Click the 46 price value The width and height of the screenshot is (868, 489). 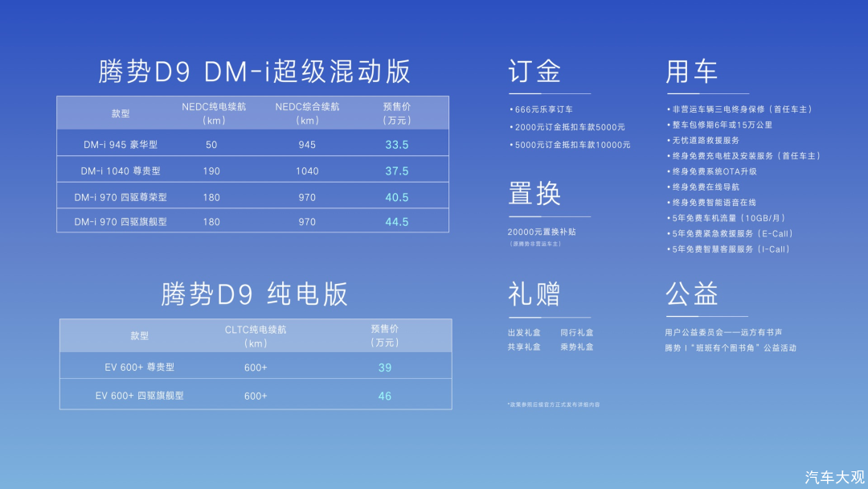[x=385, y=396]
